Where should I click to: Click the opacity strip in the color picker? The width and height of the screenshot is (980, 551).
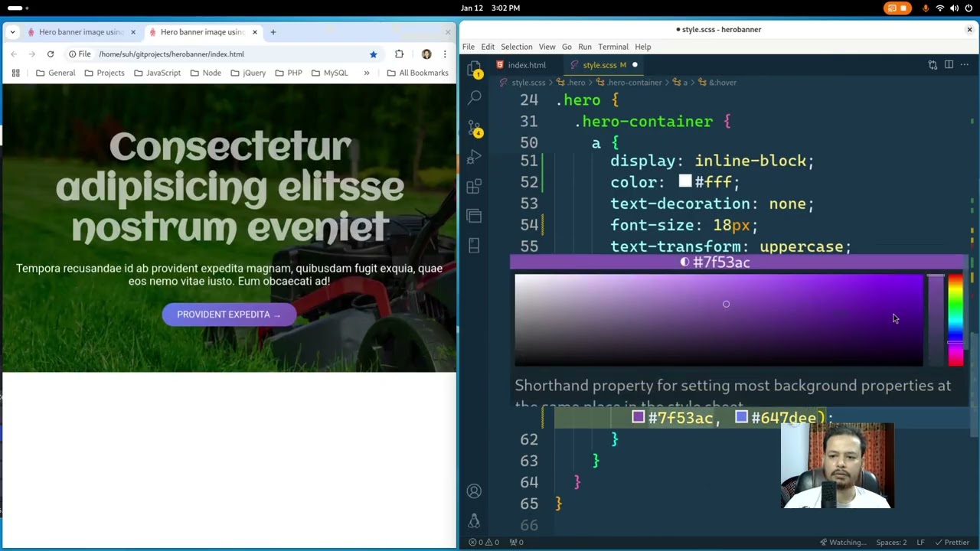point(936,320)
